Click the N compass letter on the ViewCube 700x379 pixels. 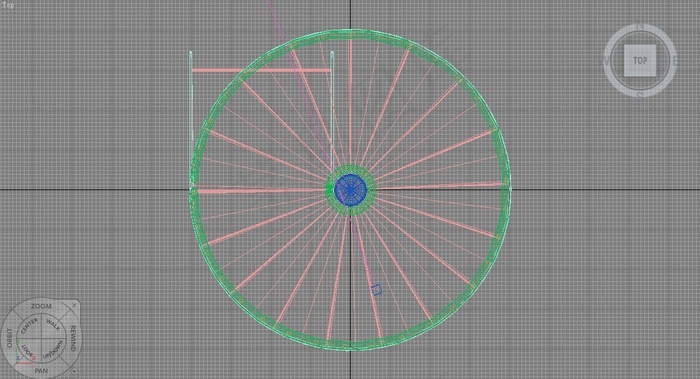point(639,27)
